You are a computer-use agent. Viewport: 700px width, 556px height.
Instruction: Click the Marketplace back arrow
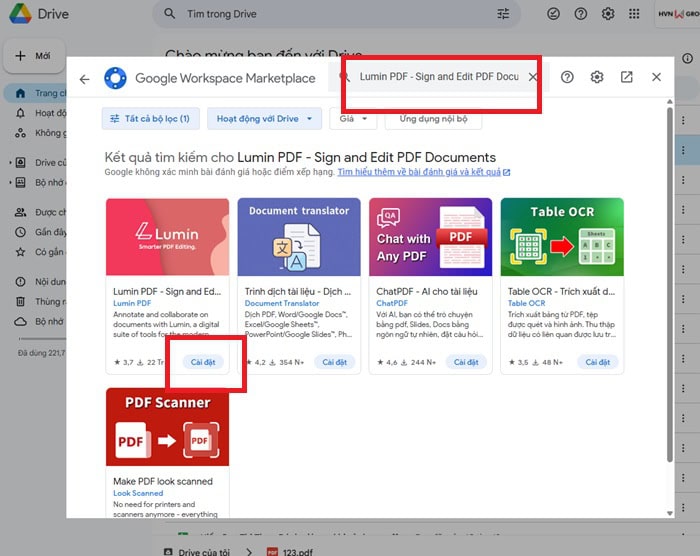pos(84,78)
